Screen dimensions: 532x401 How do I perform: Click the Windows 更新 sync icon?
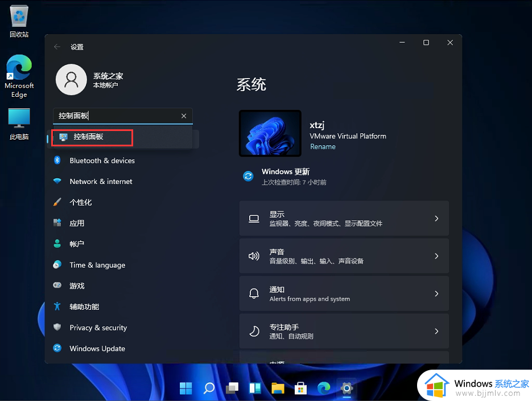click(x=248, y=176)
